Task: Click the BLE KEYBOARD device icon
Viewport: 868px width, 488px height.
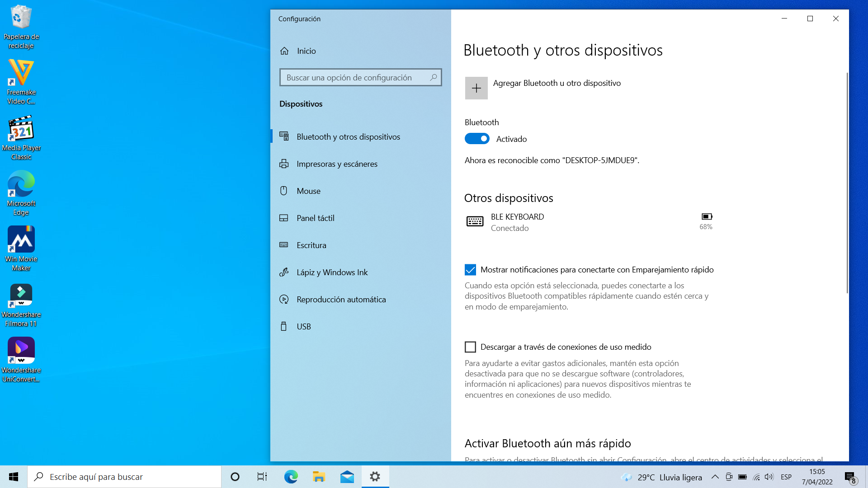Action: click(475, 221)
